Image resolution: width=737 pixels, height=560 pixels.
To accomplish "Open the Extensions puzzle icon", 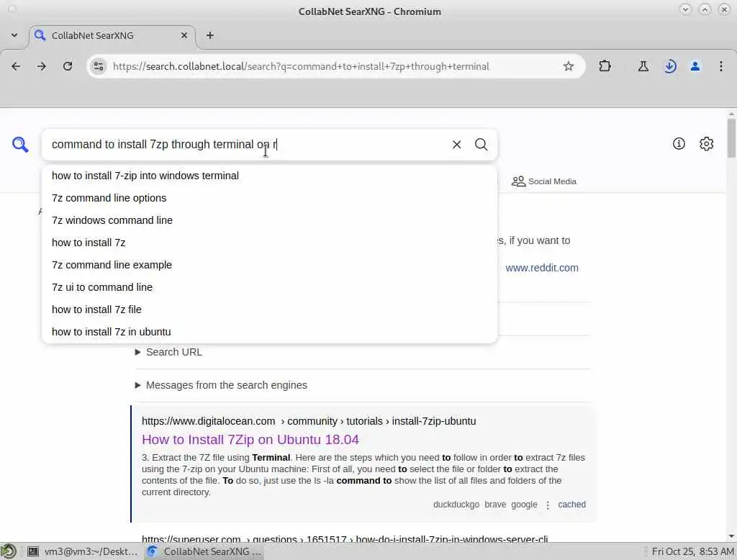I will pos(605,66).
